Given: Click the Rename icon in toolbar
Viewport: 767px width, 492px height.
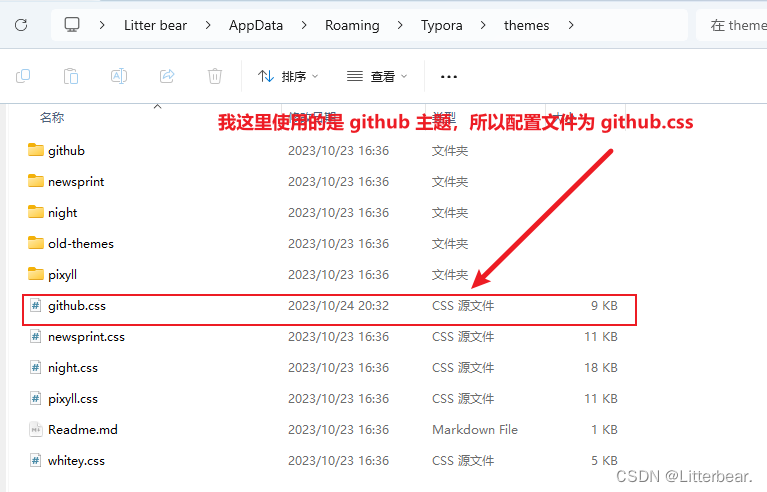Looking at the screenshot, I should click(119, 76).
